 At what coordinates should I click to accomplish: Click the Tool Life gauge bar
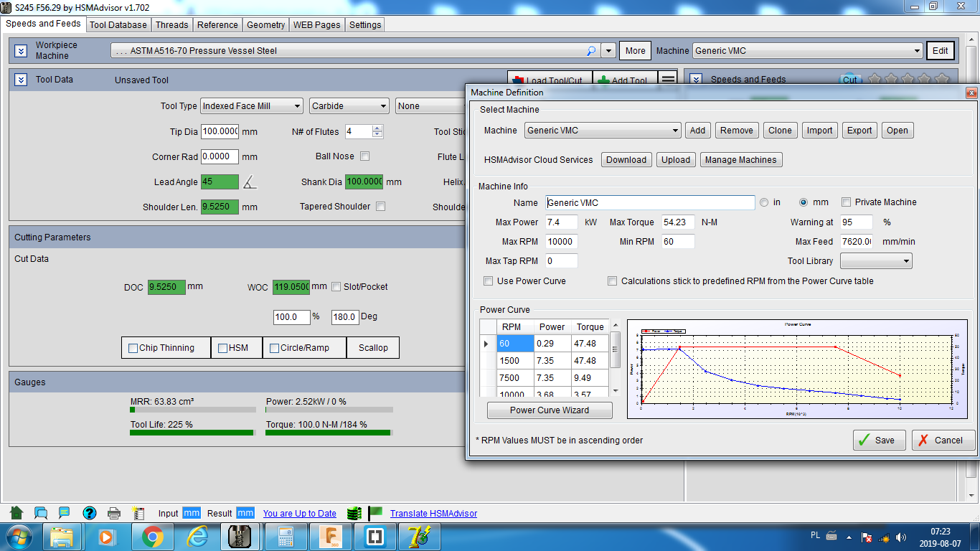[192, 433]
